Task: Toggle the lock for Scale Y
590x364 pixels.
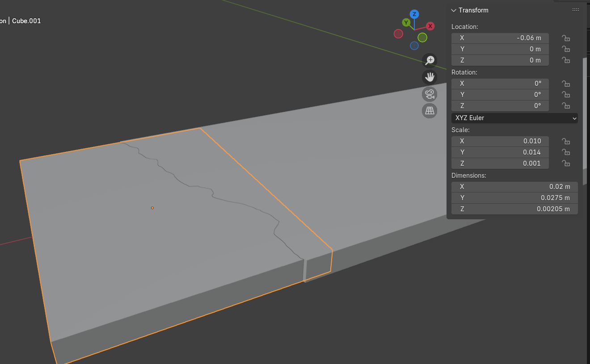Action: click(x=566, y=152)
